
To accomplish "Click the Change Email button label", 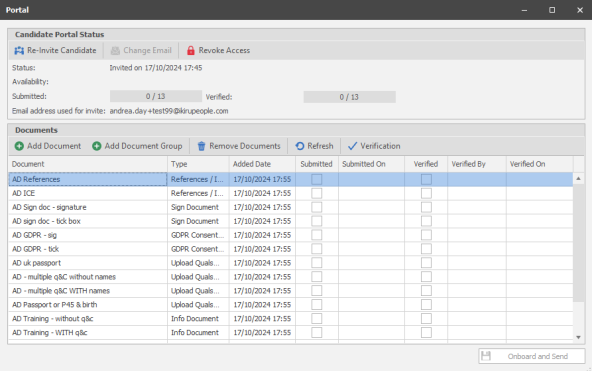I will pos(147,51).
